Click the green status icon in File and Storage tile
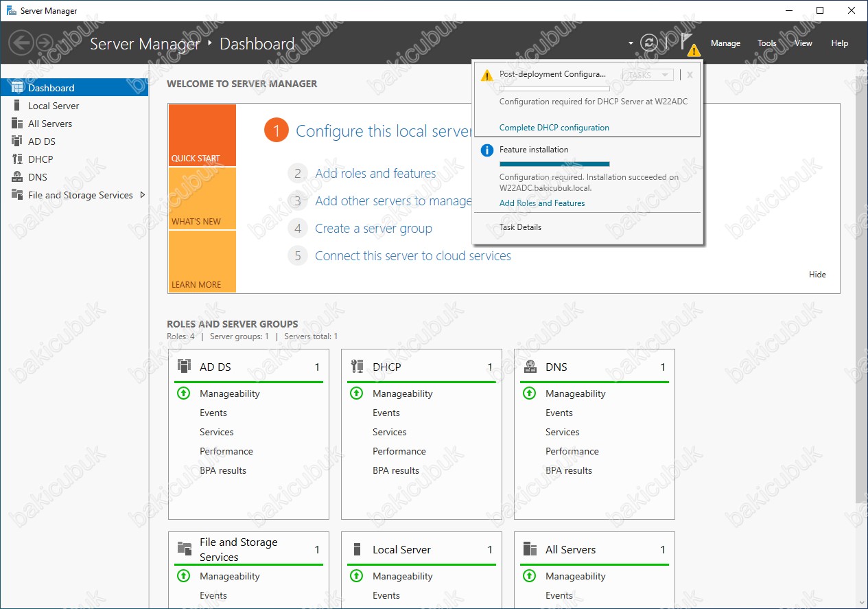 coord(183,576)
